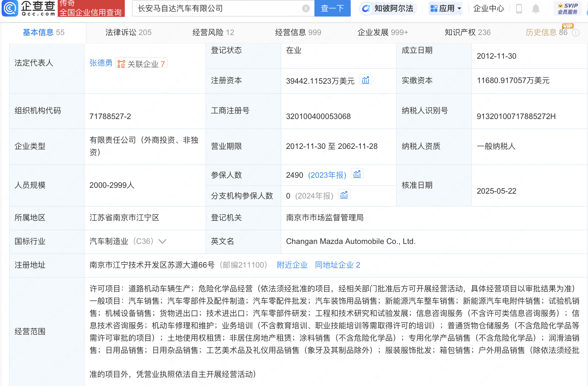588x386 pixels.
Task: Select English name Changan Mazda Automobile
Action: 351,241
